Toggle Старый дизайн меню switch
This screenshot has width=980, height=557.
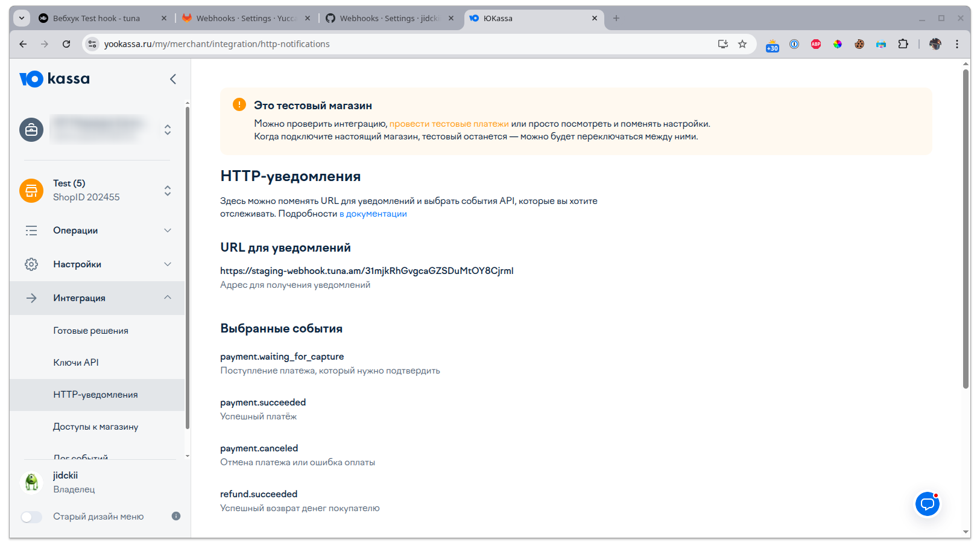[x=31, y=517]
